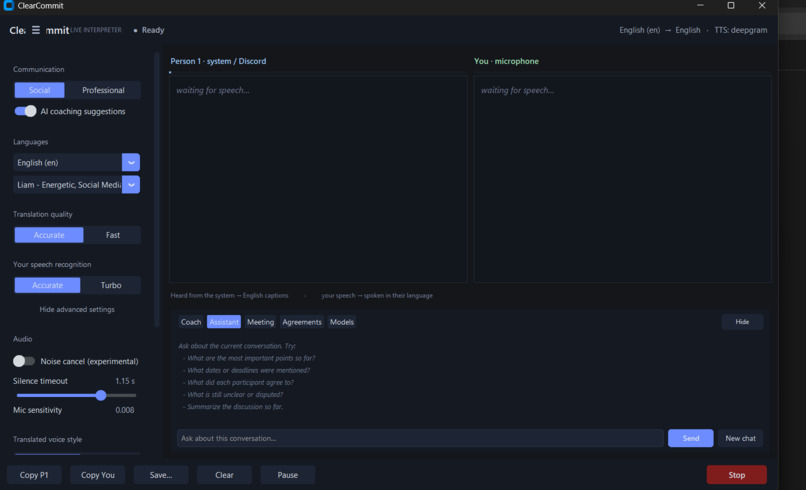Collapse with Hide advanced settings
This screenshot has height=490, width=806.
pos(77,310)
